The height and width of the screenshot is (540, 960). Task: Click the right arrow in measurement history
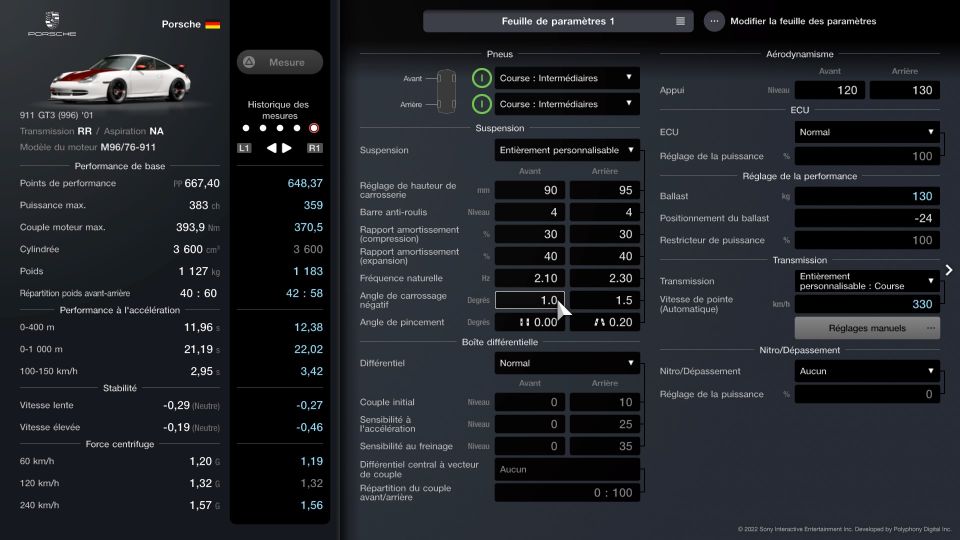click(x=287, y=148)
